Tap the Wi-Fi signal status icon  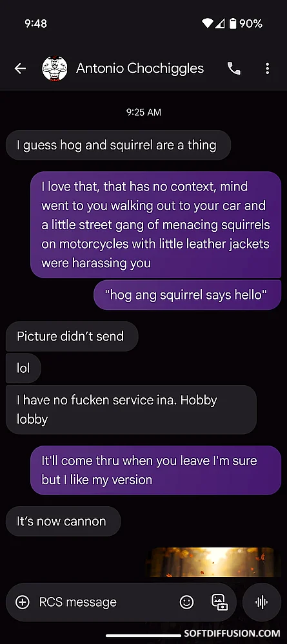click(207, 23)
